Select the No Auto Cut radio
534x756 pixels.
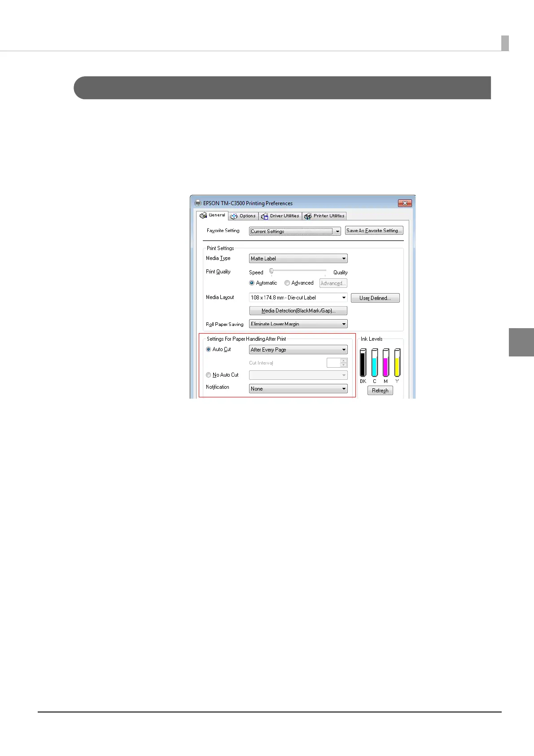[208, 375]
